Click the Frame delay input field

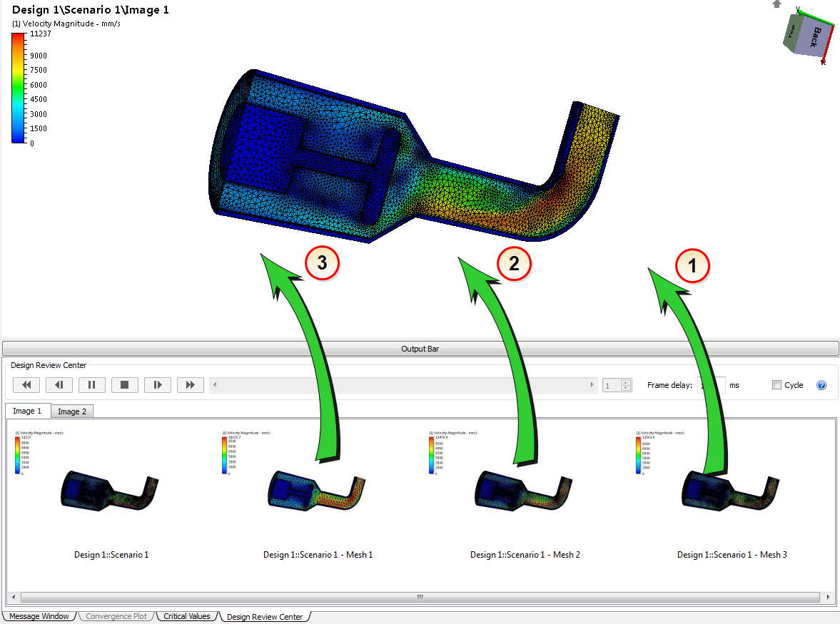pyautogui.click(x=712, y=385)
